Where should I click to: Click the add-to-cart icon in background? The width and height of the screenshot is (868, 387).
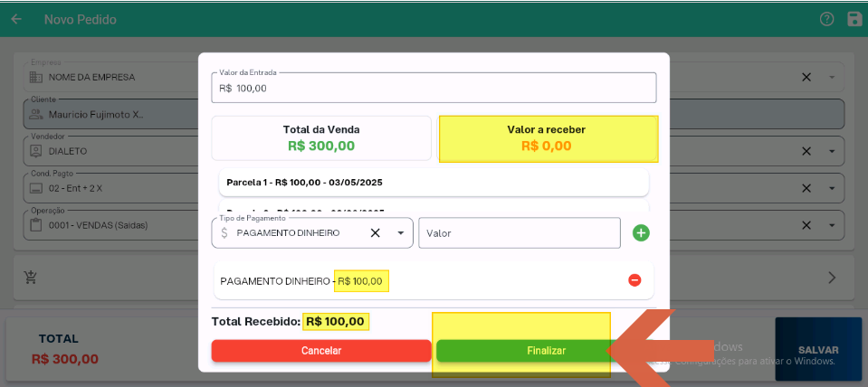click(x=31, y=277)
